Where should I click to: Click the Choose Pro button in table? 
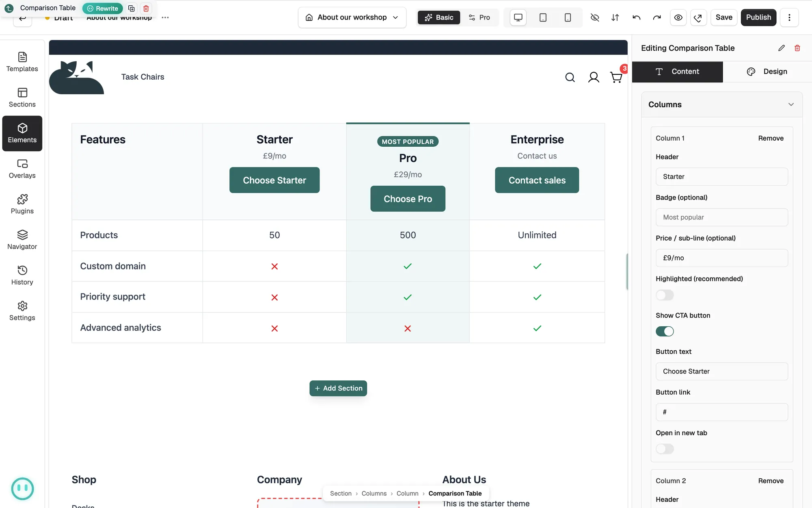408,199
